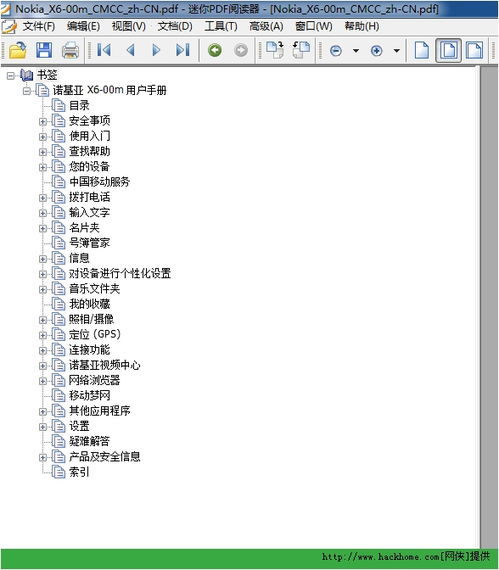
Task: Click the application icon in the menu bar
Action: pos(9,26)
